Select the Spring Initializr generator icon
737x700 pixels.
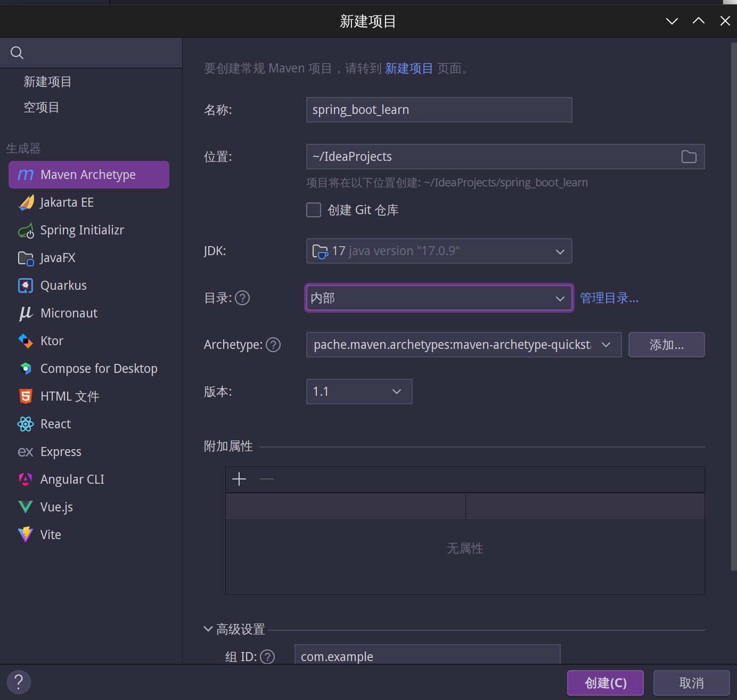point(26,231)
